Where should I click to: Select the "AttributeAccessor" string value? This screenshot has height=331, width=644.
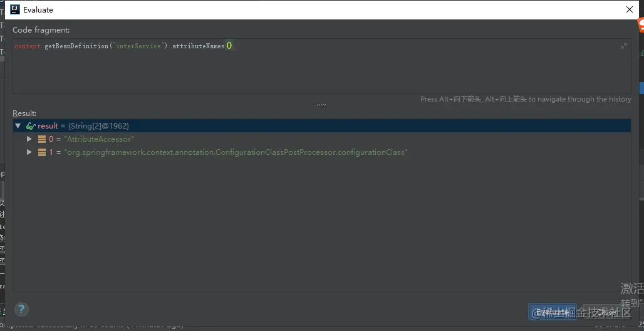[99, 139]
